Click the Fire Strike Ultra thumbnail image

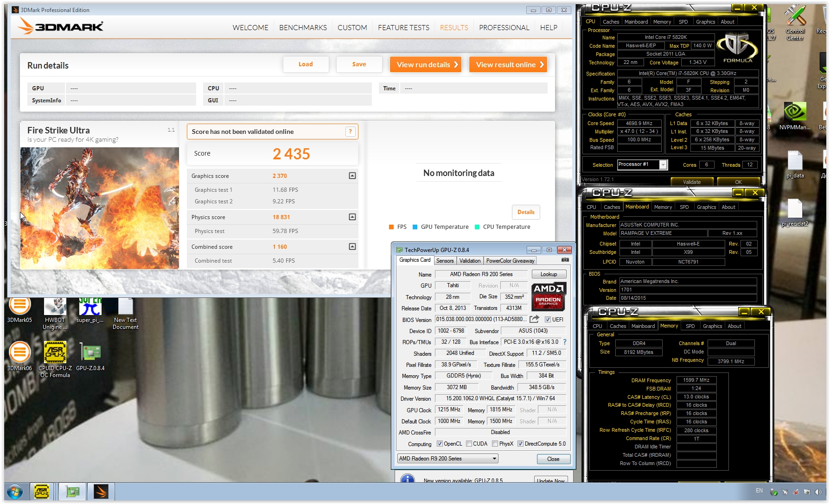click(99, 208)
